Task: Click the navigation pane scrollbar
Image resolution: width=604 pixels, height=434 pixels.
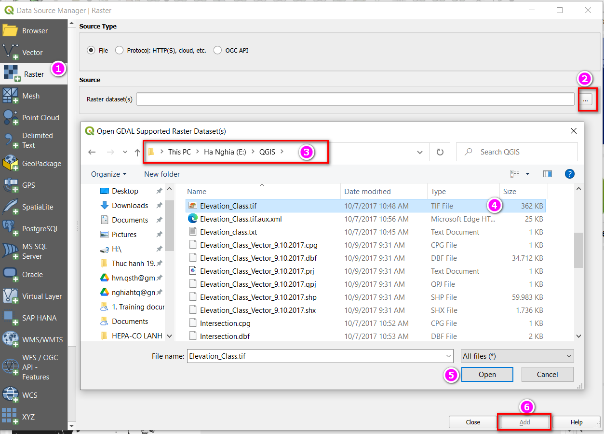Action: [169, 225]
